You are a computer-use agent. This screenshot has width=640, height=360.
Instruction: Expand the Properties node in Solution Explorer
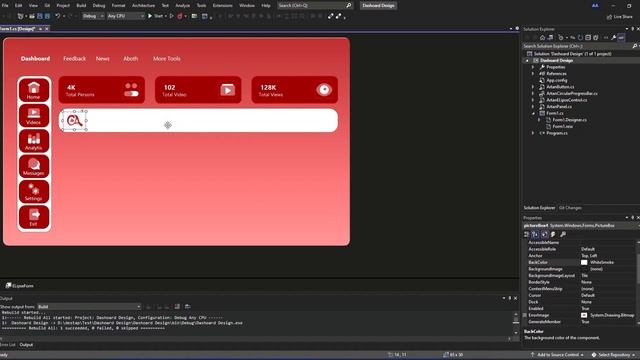click(533, 67)
